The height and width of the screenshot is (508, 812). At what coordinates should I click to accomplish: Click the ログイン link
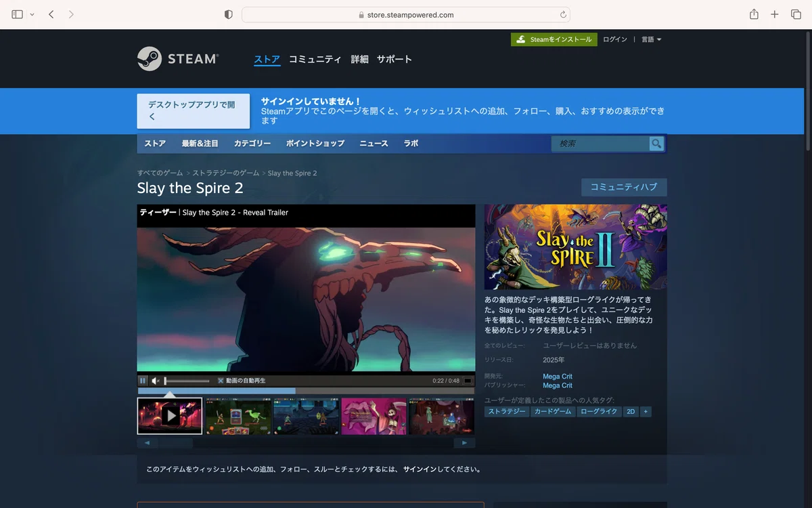615,39
